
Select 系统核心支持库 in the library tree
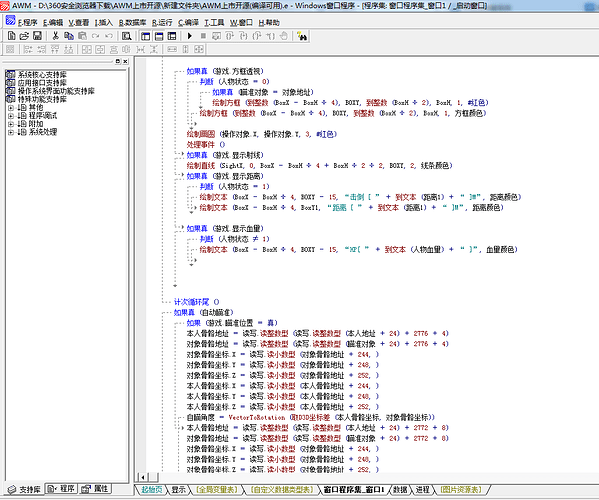point(42,74)
